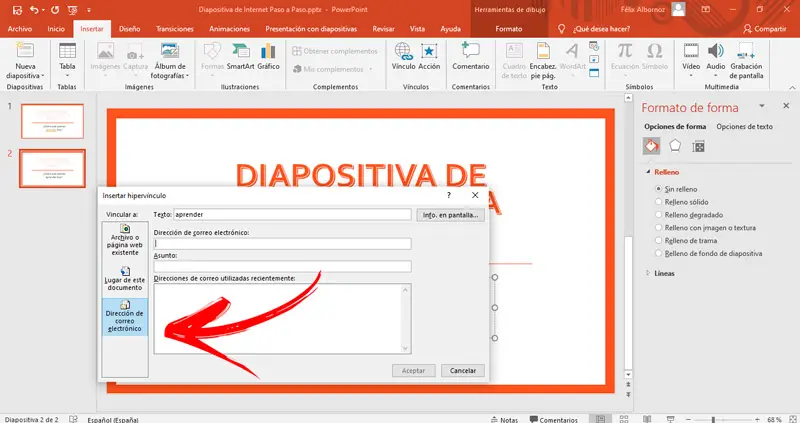Viewport: 800px width, 423px height.
Task: Click the 68 % zoom level
Action: (x=774, y=419)
